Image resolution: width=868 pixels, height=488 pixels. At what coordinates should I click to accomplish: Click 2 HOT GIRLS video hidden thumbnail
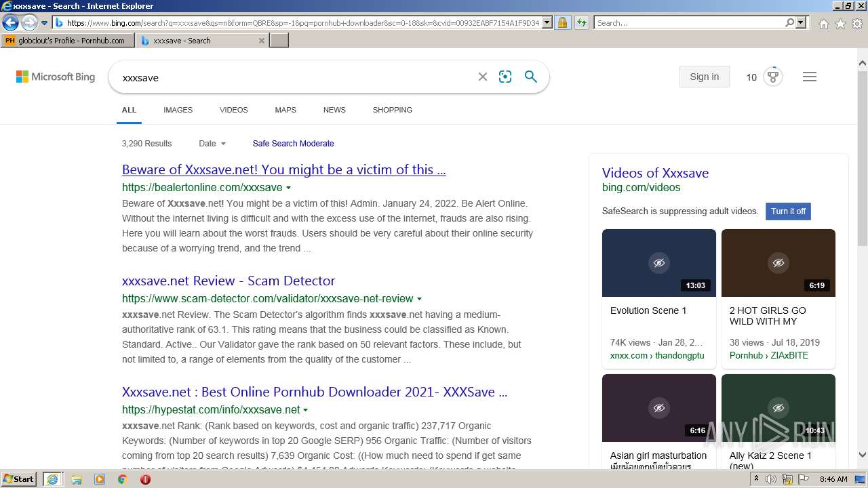[x=778, y=263]
